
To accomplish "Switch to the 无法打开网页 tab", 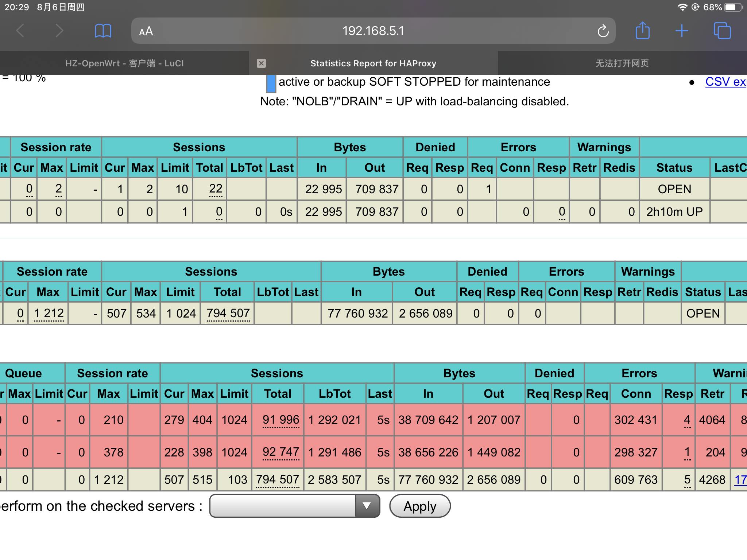I will (622, 63).
